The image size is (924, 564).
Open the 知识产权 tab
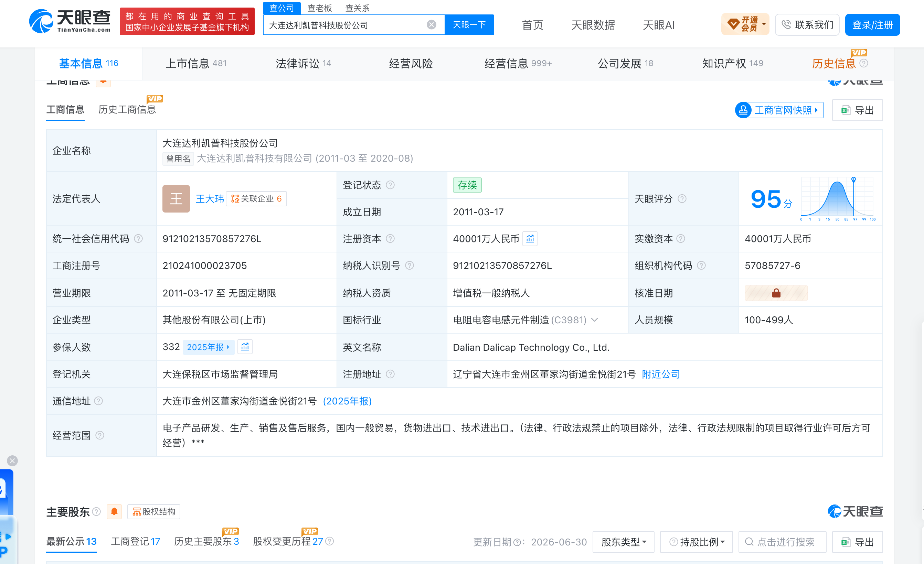[x=733, y=63]
